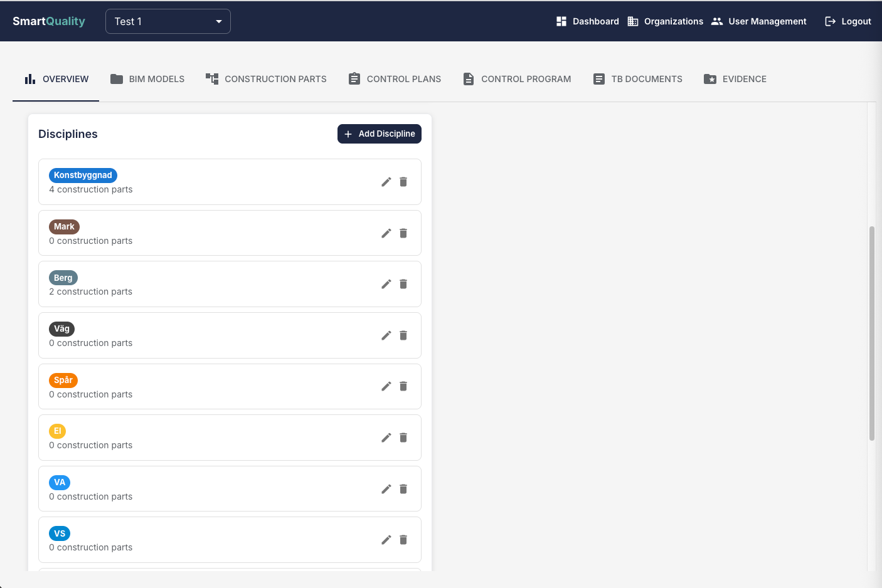Edit the Berg discipline
Screen dimensions: 882x588
pos(386,284)
